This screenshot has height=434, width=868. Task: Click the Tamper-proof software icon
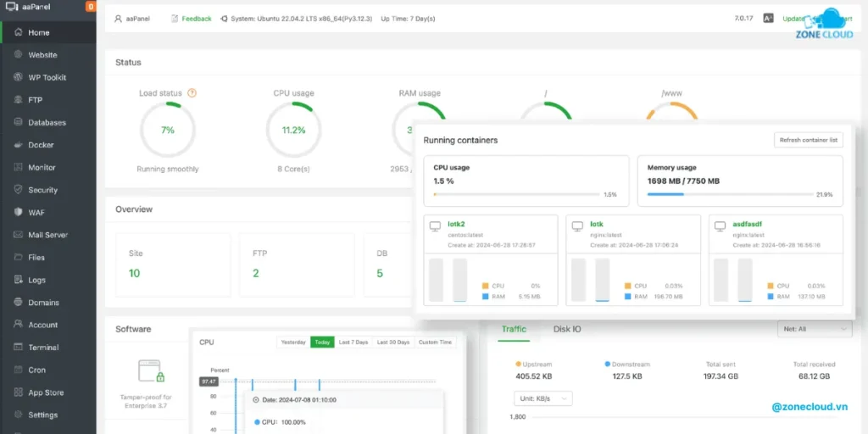[152, 371]
